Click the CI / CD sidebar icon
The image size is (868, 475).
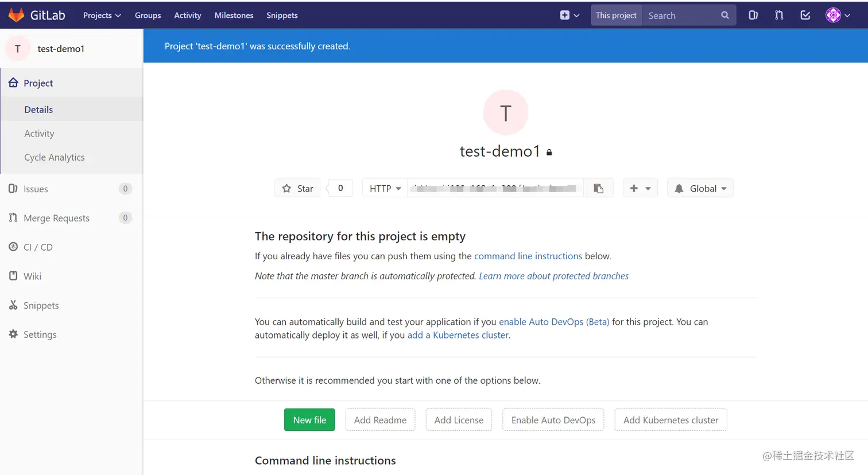click(13, 247)
